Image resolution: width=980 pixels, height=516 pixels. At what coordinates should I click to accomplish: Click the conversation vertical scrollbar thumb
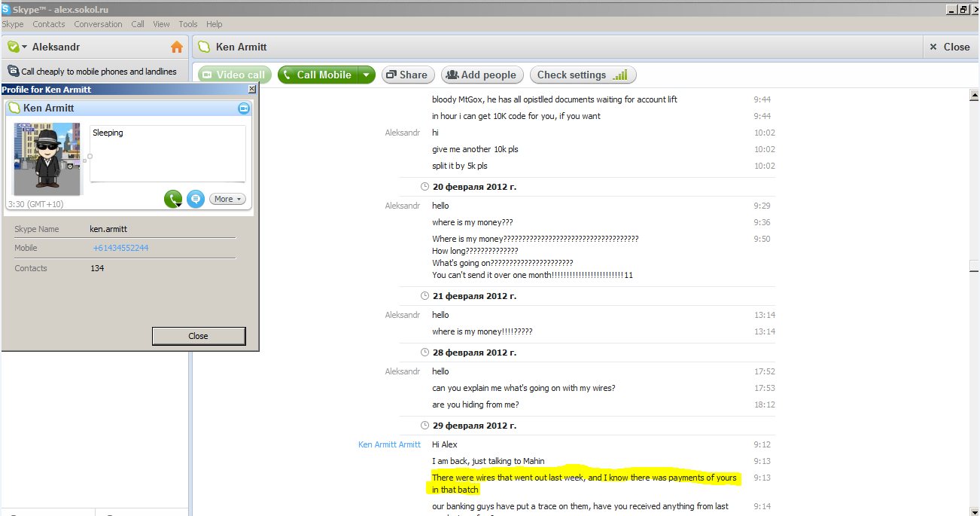pos(973,266)
